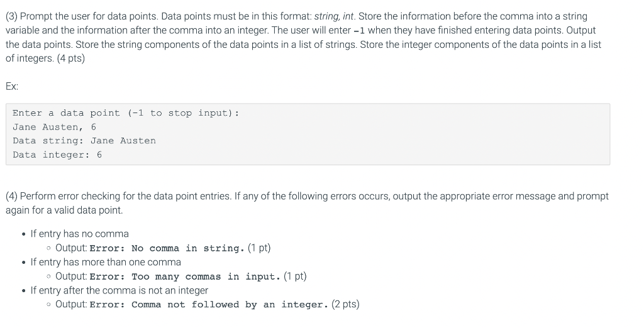Click 'If entry has no comma' bullet
Image resolution: width=644 pixels, height=328 pixels.
pos(80,234)
